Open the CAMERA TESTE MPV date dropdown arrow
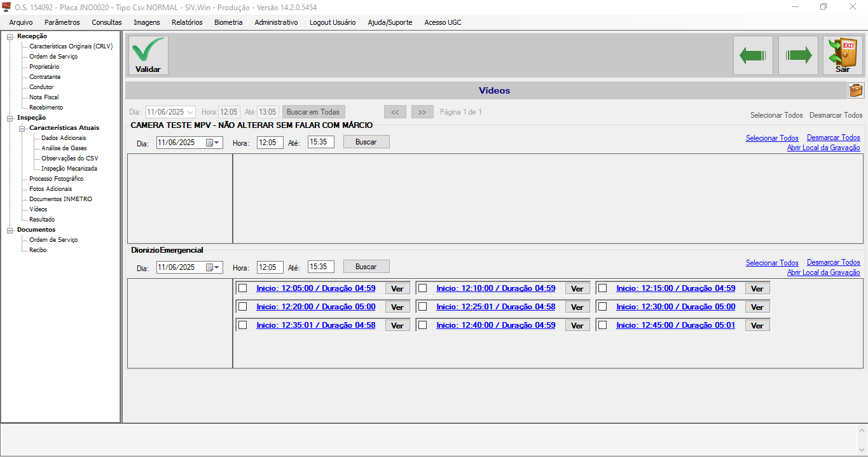Viewport: 868px width, 457px height. pos(217,143)
